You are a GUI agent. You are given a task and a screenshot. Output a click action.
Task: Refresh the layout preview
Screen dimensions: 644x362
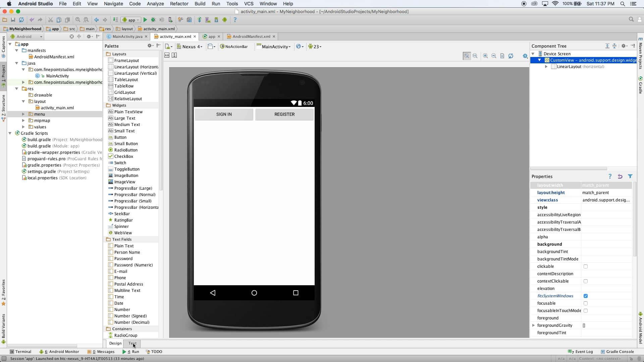point(511,56)
